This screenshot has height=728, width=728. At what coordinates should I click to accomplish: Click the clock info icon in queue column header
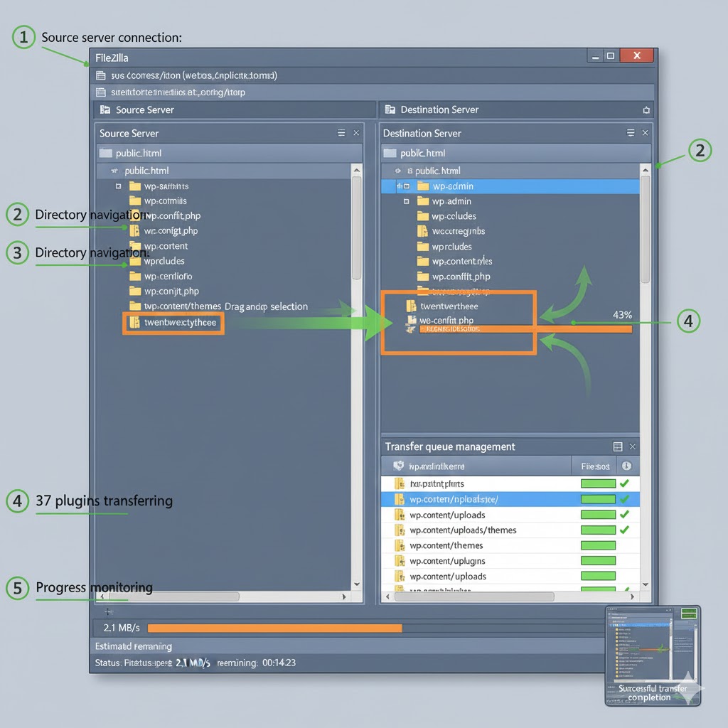click(626, 466)
